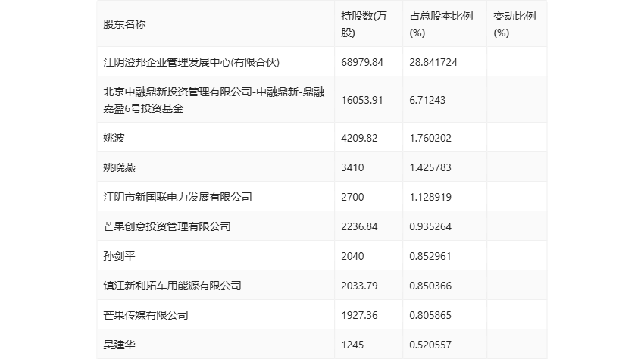The image size is (644, 359).
Task: Select the percentage 1.425783
Action: click(x=430, y=167)
